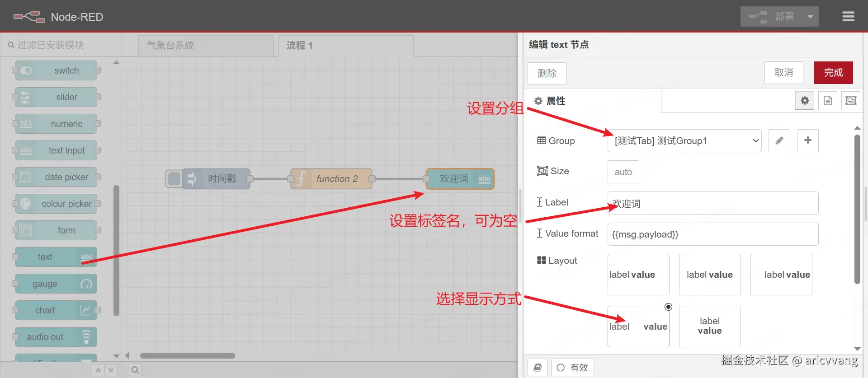Add a new group using the plus icon
The image size is (868, 378).
pyautogui.click(x=808, y=140)
